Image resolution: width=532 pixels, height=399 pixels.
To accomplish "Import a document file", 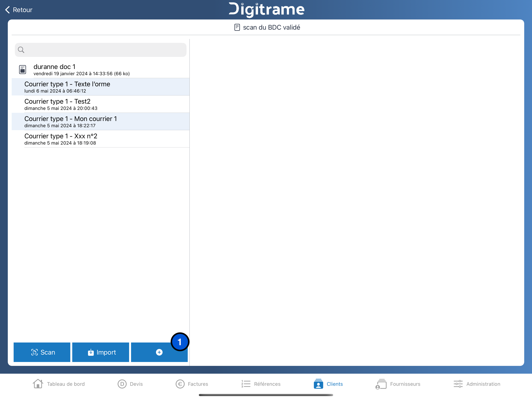I will (100, 352).
